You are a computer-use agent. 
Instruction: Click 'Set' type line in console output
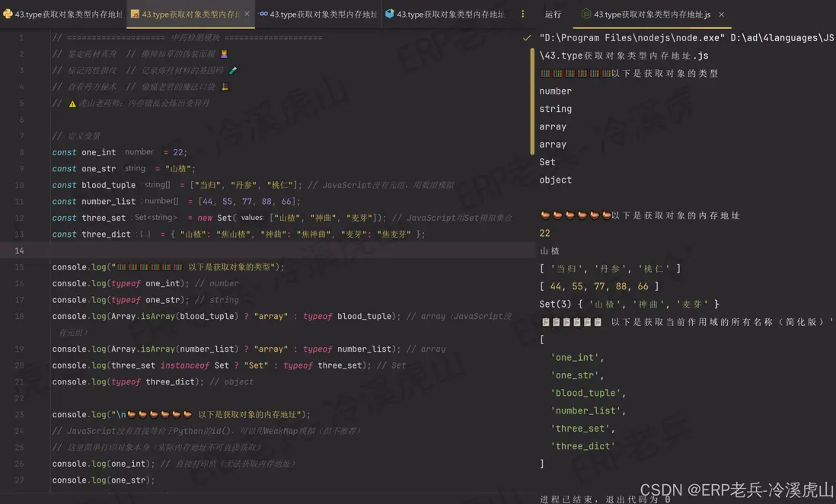tap(547, 162)
